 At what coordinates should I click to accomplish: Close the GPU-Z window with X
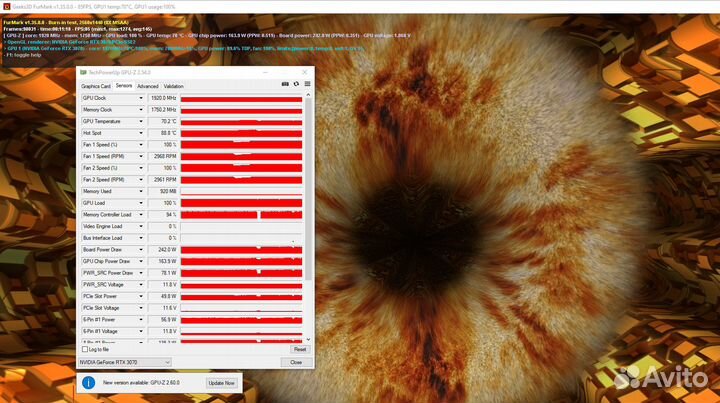304,73
